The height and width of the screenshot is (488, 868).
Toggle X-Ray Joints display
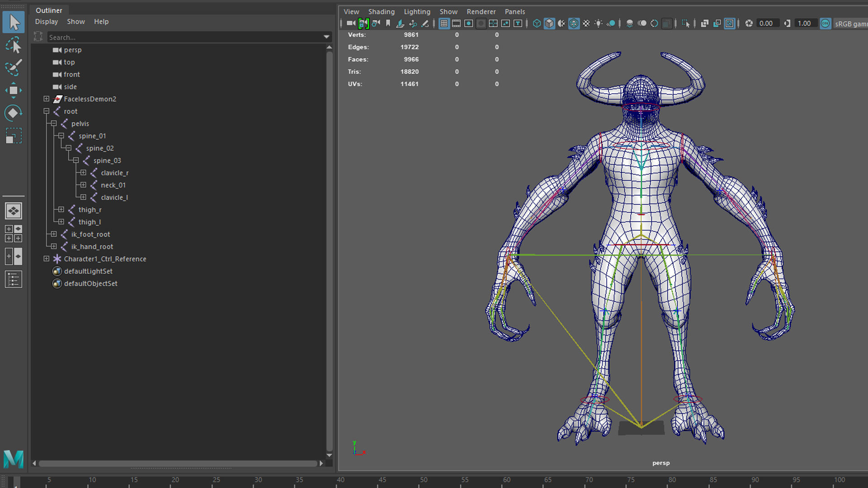(730, 23)
